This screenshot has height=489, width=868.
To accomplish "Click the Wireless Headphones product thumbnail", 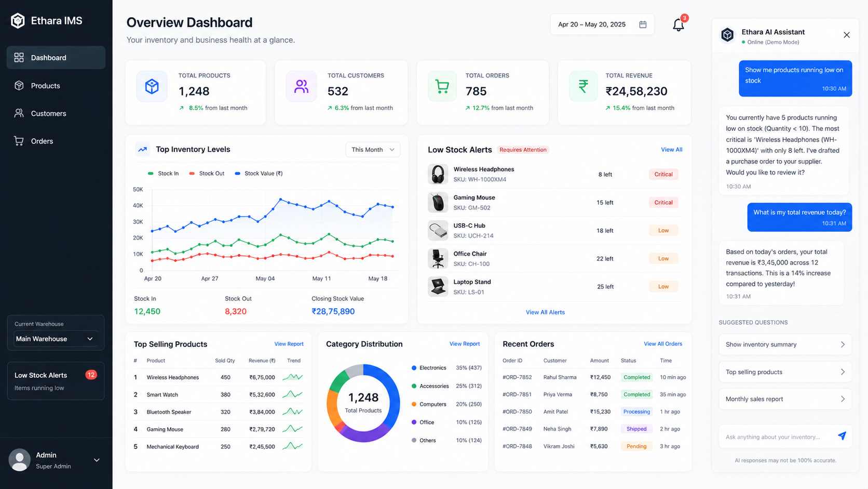I will click(x=438, y=174).
